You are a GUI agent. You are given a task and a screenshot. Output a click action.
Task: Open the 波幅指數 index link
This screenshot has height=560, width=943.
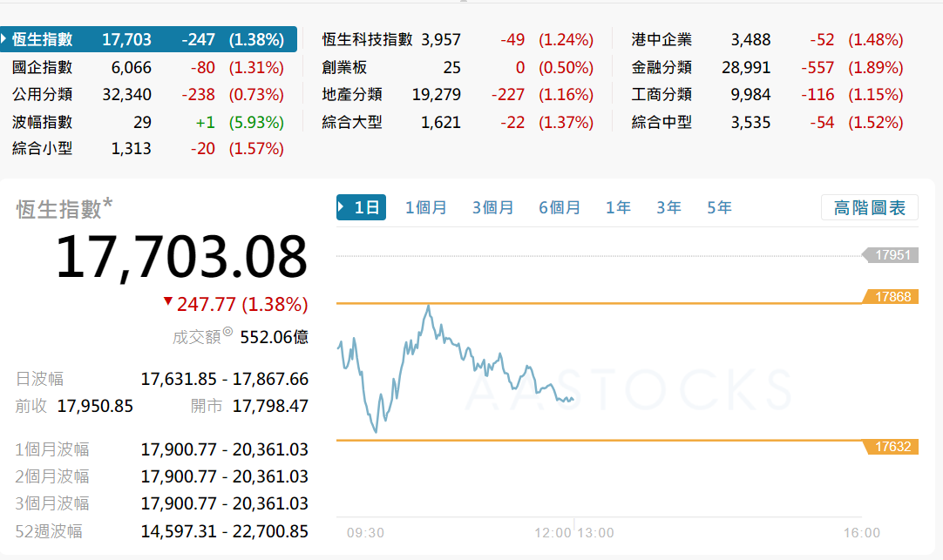tap(43, 122)
